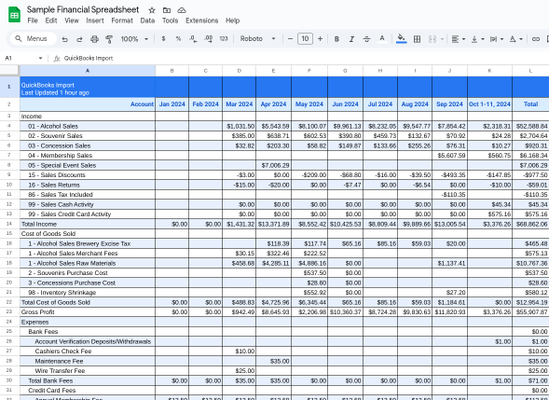
Task: Redo the last action
Action: [x=79, y=39]
